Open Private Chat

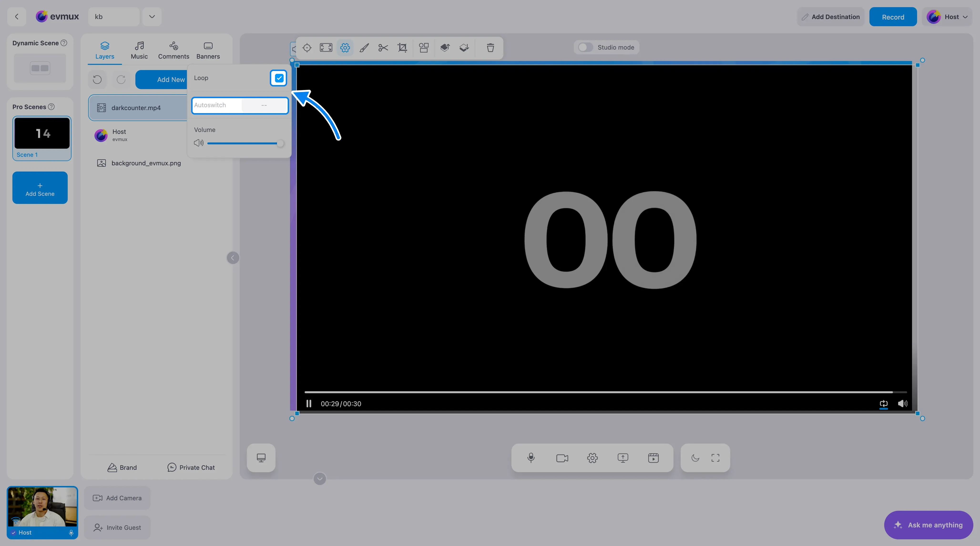191,468
